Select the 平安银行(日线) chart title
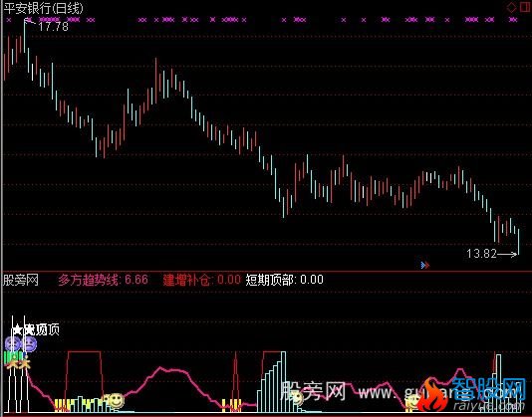This screenshot has height=417, width=532. (x=43, y=8)
